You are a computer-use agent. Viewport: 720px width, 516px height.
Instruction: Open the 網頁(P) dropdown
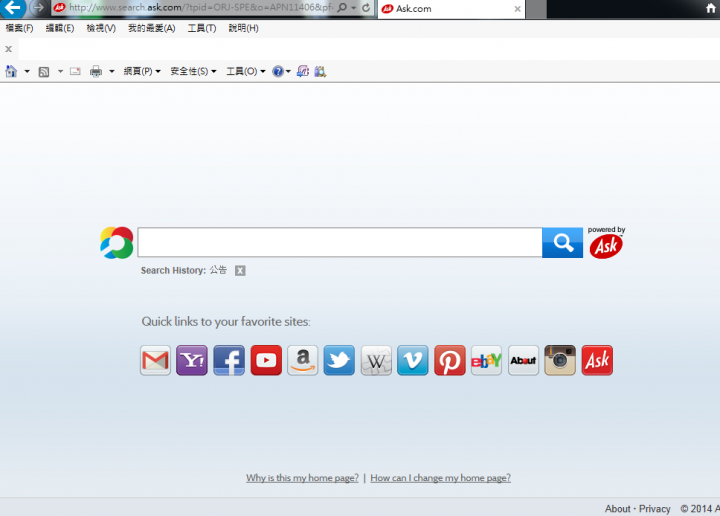pos(142,71)
